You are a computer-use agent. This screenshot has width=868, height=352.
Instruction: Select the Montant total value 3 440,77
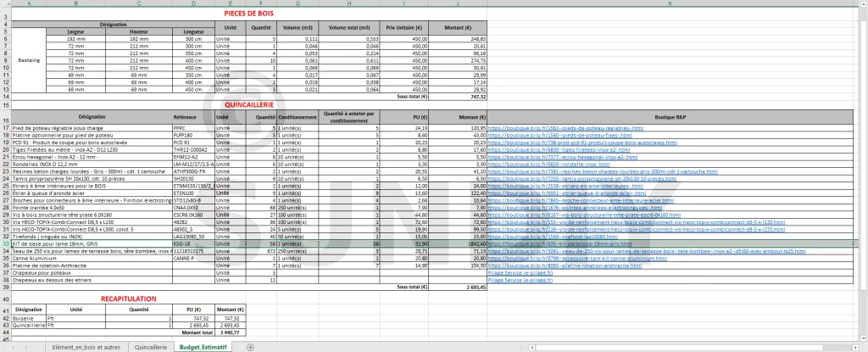point(231,332)
